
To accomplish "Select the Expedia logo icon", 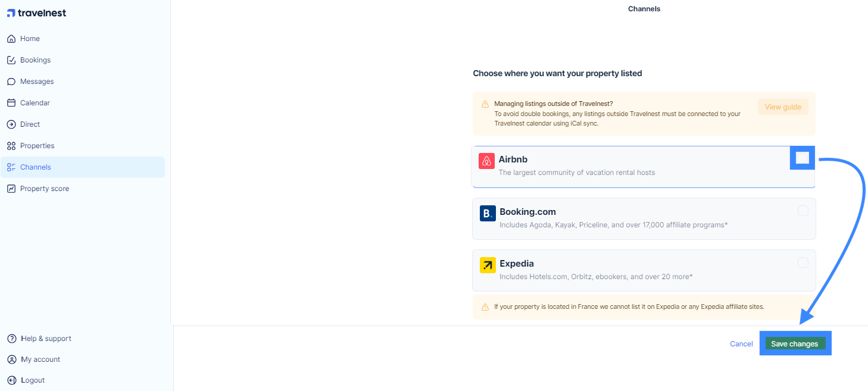I will [x=488, y=264].
